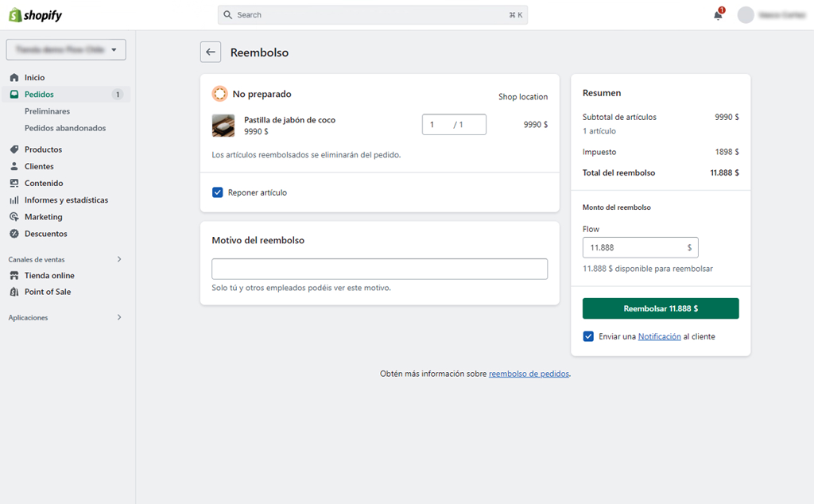The width and height of the screenshot is (814, 504).
Task: Click the Marketing target icon
Action: pos(14,217)
